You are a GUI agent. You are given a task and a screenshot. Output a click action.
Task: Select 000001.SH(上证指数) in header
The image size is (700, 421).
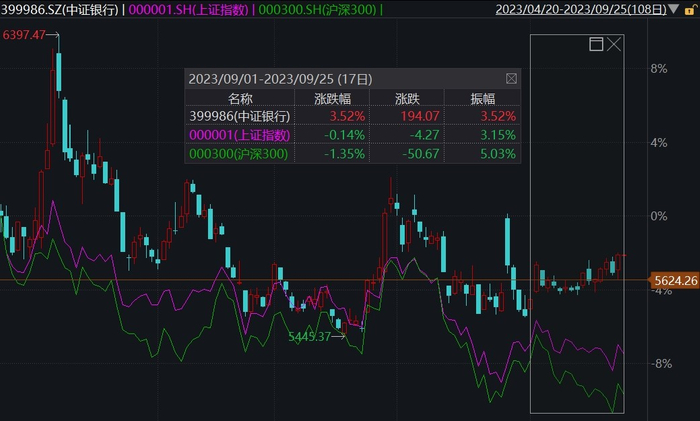(188, 9)
